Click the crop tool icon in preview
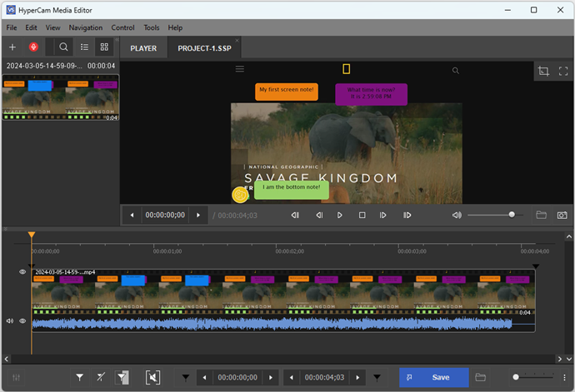Viewport: 575px width, 392px height. [x=543, y=71]
